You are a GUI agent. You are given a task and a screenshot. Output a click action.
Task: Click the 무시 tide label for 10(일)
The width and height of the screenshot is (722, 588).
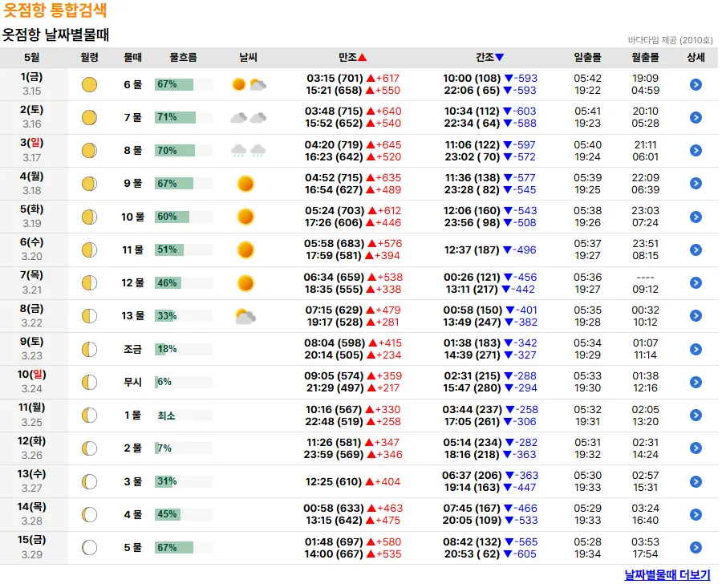click(x=132, y=382)
